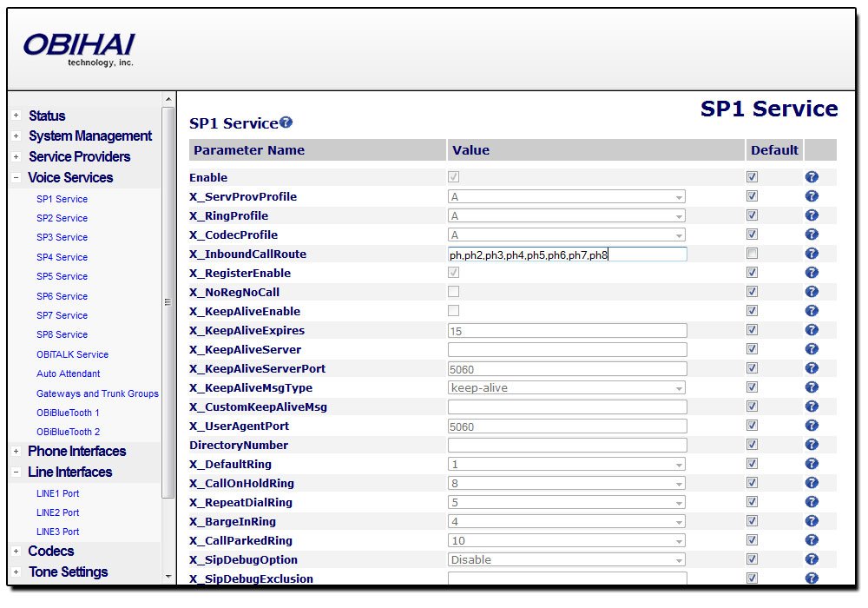Click the Obihai Technology logo
868x608 pixels.
click(79, 49)
